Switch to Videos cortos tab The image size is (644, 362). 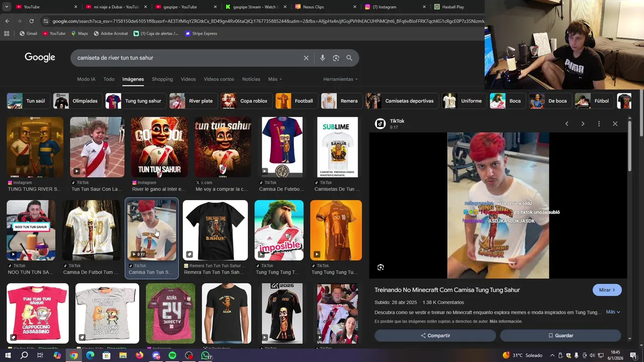pyautogui.click(x=219, y=79)
